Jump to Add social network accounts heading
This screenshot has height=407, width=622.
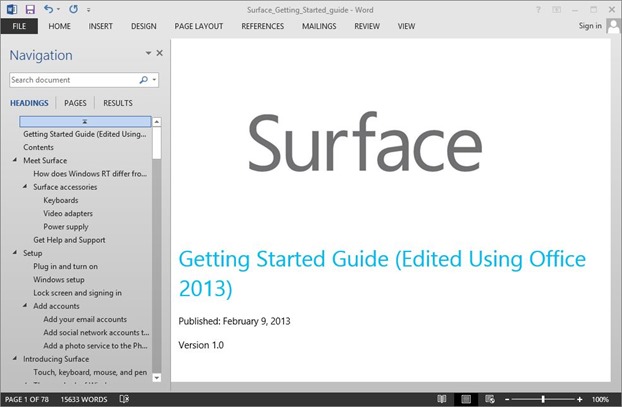coord(96,332)
